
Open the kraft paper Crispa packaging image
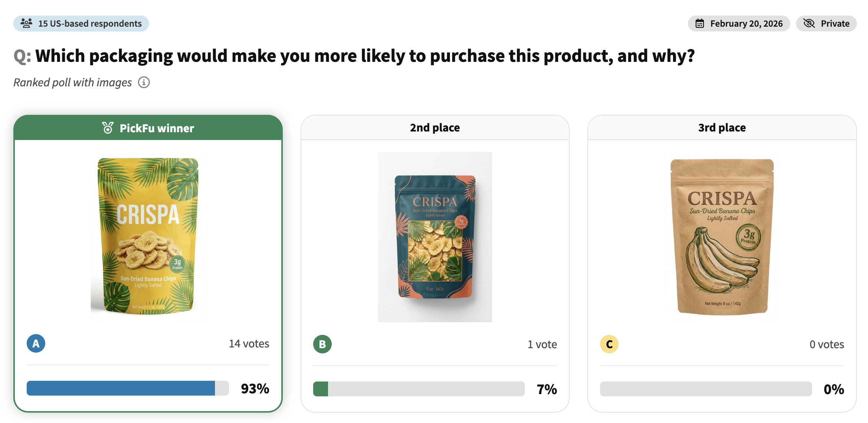coord(722,237)
